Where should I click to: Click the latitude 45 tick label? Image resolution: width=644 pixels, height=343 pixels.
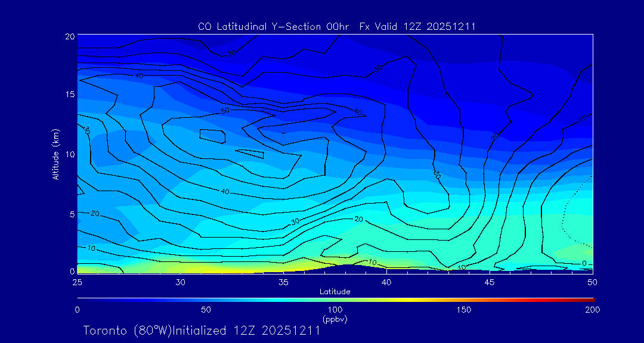click(490, 282)
